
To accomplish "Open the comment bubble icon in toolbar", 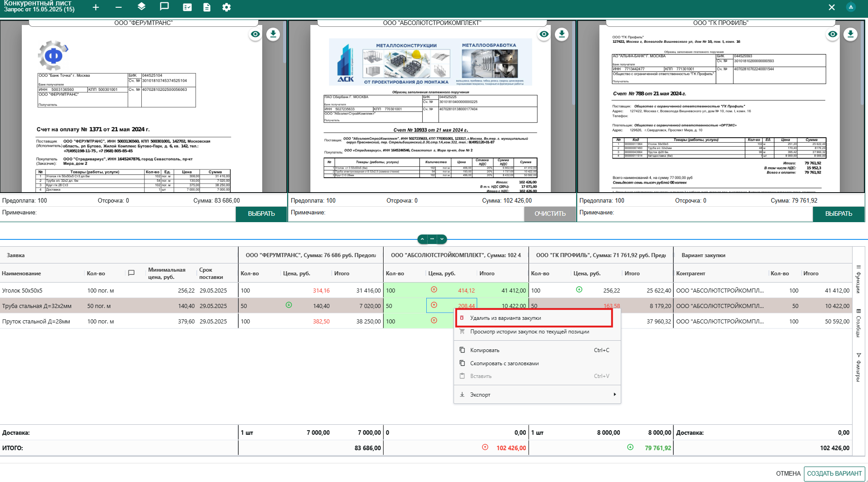I will click(165, 7).
